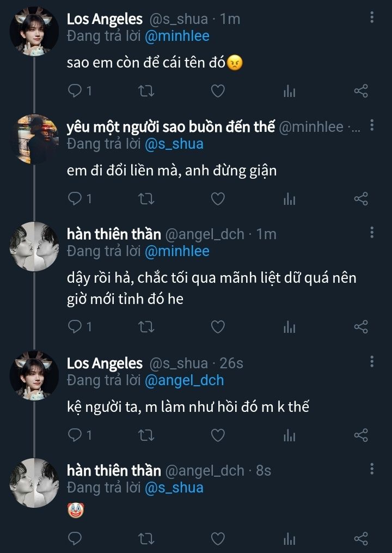
Task: Open 'hàn thiên thần' display name on last tweet
Action: (x=114, y=470)
